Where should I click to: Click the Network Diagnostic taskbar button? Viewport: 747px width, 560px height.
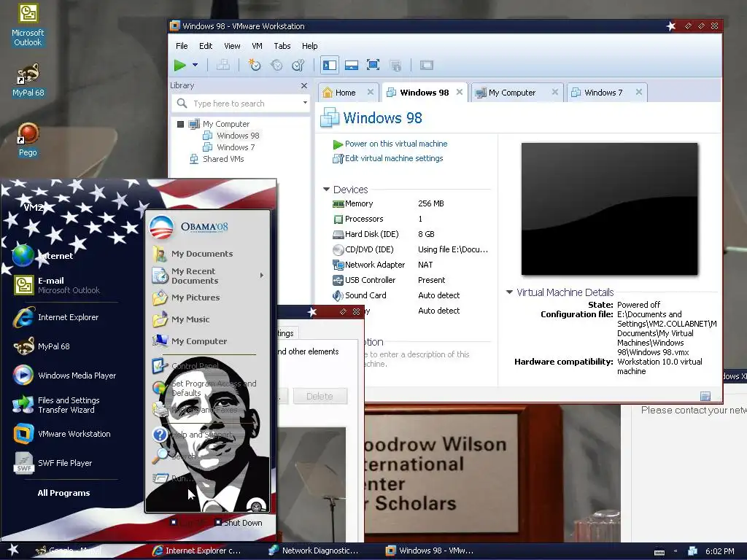pyautogui.click(x=314, y=551)
